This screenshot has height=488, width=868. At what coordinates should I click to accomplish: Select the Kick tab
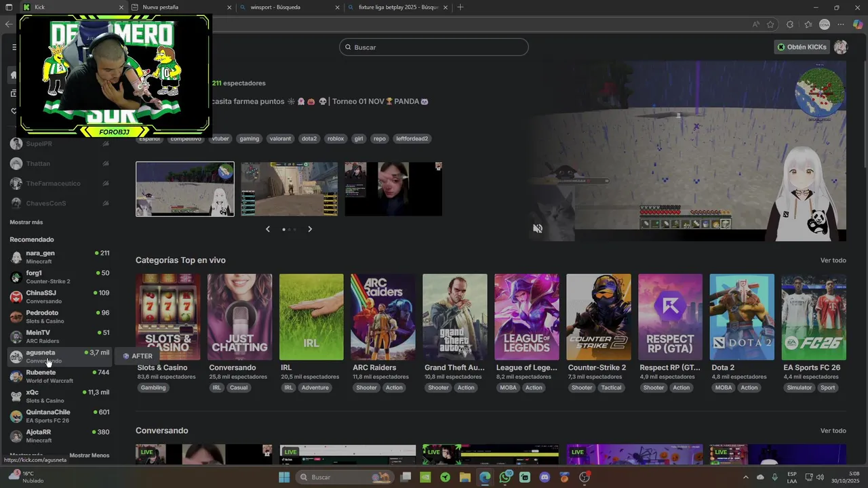[73, 7]
